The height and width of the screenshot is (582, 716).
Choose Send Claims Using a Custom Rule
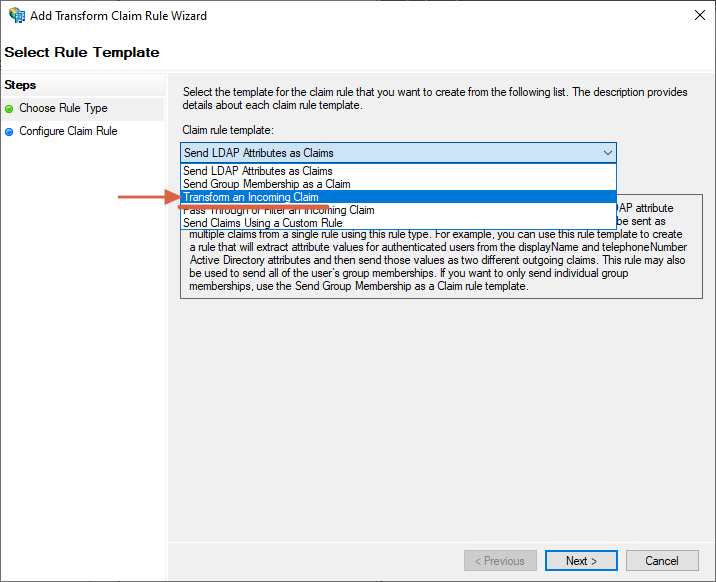[398, 223]
